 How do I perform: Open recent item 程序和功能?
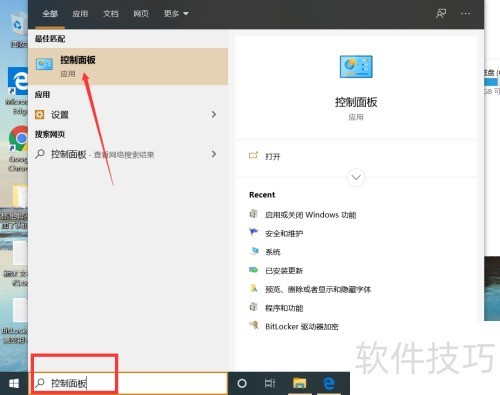pyautogui.click(x=284, y=308)
